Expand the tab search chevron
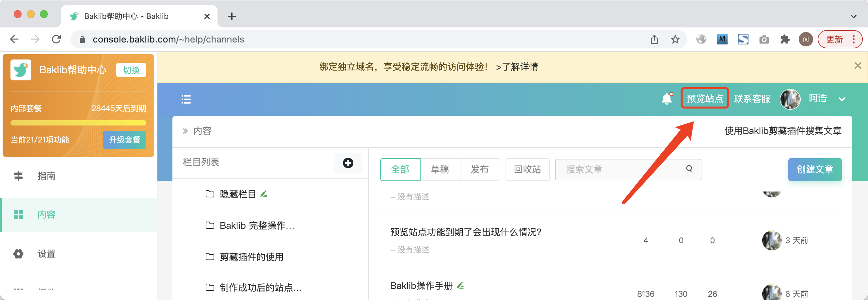This screenshot has width=868, height=300. tap(853, 16)
